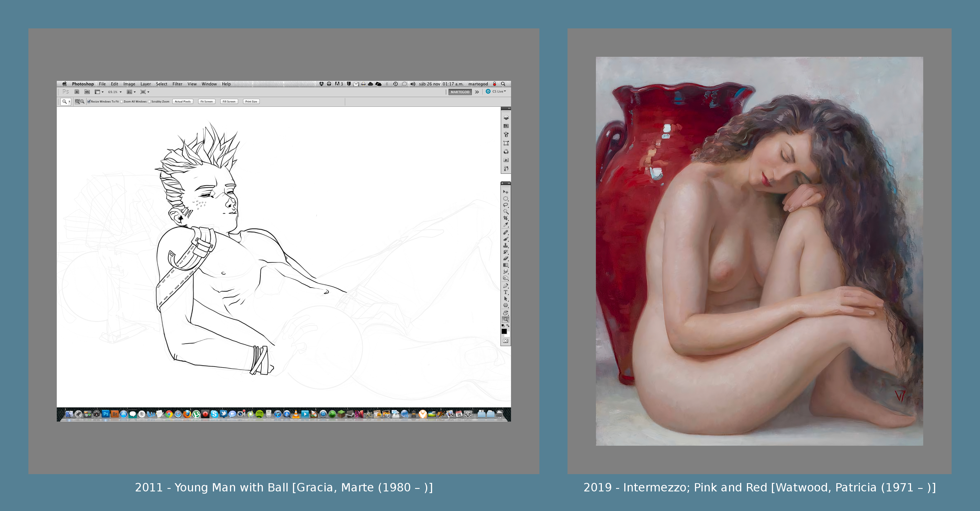Select the Healing Brush tool
Image resolution: width=980 pixels, height=511 pixels.
point(506,232)
